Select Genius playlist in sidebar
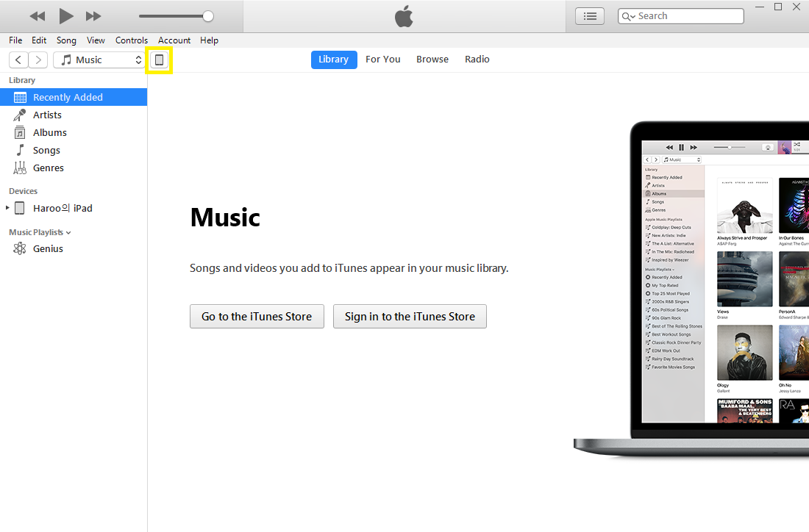This screenshot has width=809, height=532. 74,248
